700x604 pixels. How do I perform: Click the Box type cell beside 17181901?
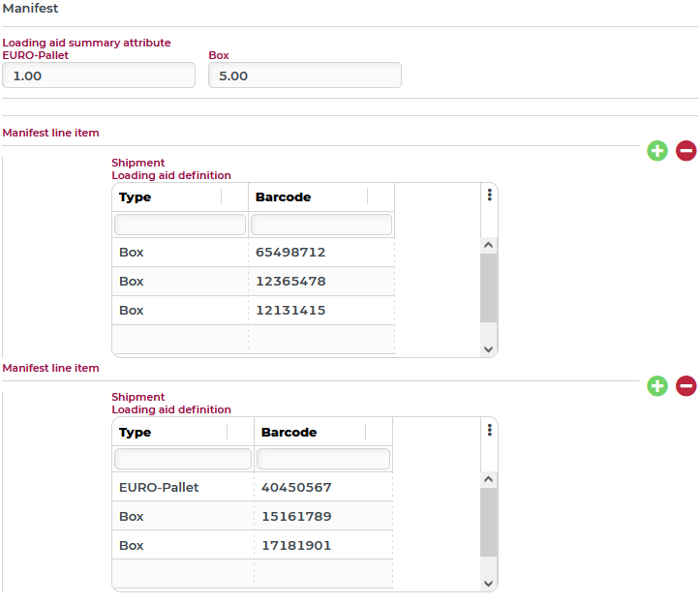[x=183, y=546]
